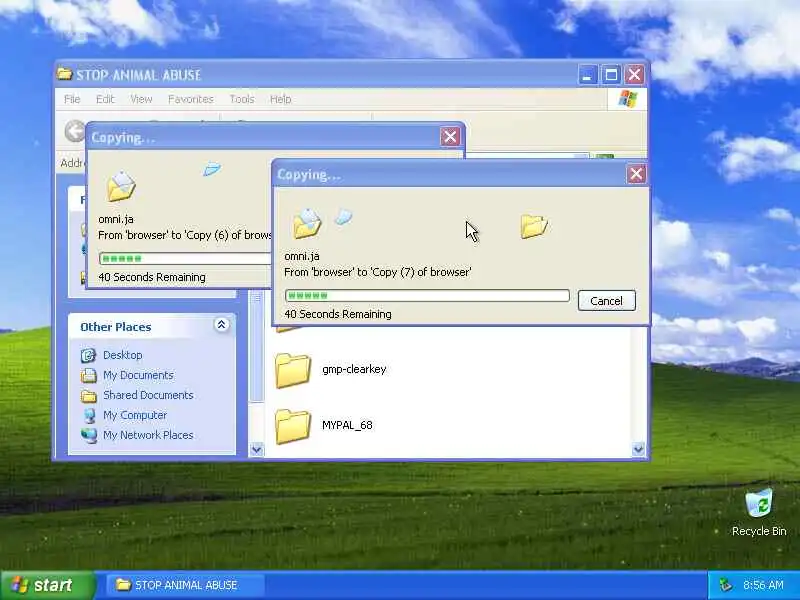
Task: Click the Desktop icon in Other Places
Action: click(x=88, y=355)
